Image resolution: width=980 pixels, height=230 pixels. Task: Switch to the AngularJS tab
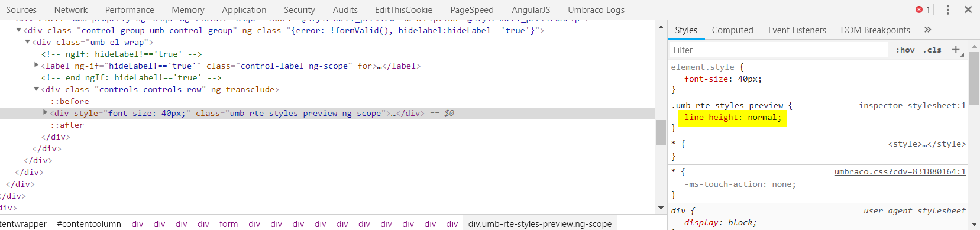click(531, 10)
